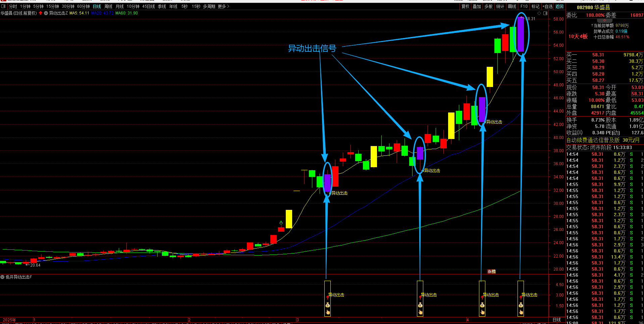Viewport: 644px width, 324px height.
Task: Click 买五 bid row price 58.27
Action: (x=598, y=80)
